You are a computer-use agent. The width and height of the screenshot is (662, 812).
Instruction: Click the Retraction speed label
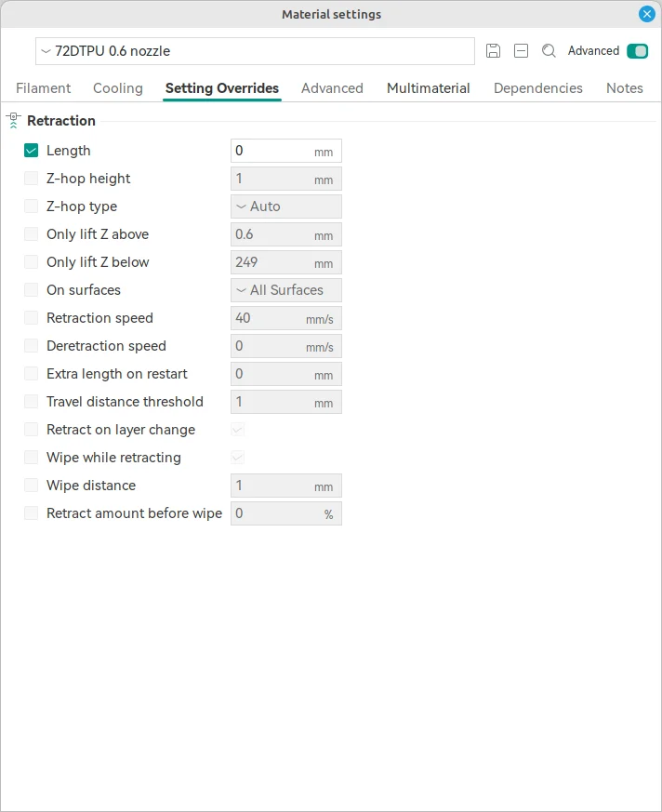click(x=99, y=318)
